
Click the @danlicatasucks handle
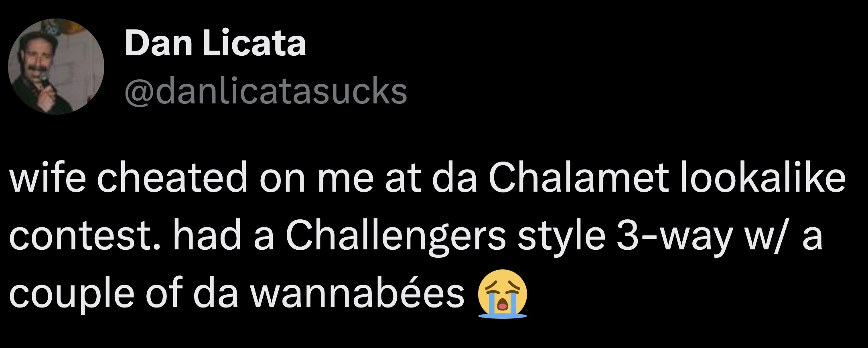266,91
